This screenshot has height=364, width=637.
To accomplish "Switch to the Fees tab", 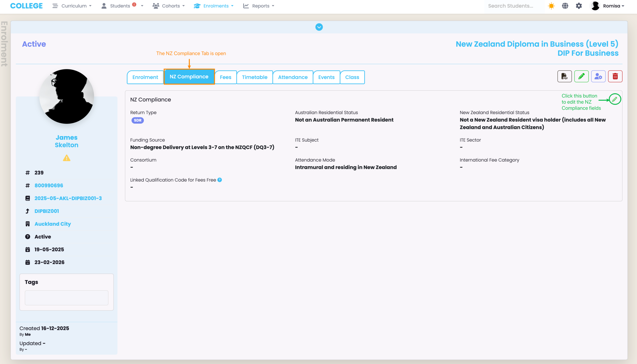I will (225, 77).
